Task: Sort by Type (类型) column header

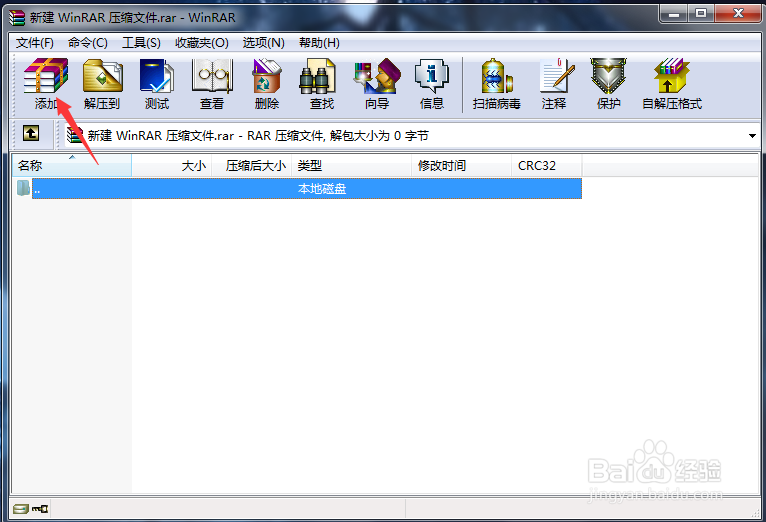Action: click(x=351, y=166)
